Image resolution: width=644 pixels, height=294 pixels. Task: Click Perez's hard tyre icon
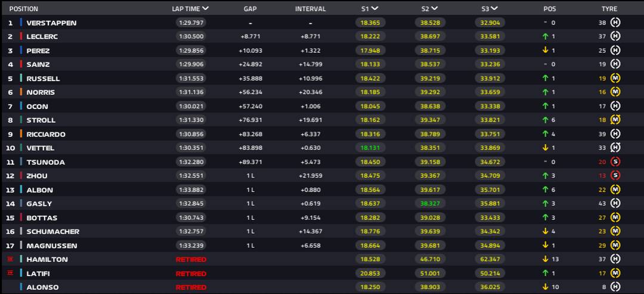[x=615, y=51]
